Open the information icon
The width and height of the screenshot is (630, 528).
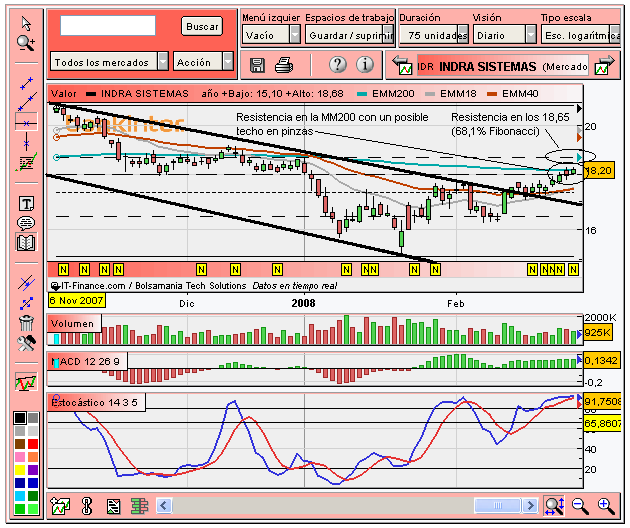click(365, 64)
